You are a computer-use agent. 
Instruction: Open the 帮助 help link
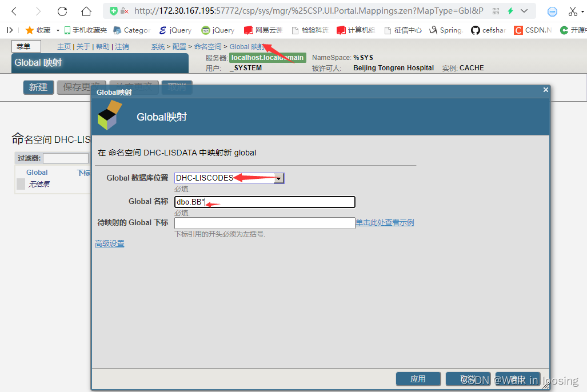(x=102, y=47)
